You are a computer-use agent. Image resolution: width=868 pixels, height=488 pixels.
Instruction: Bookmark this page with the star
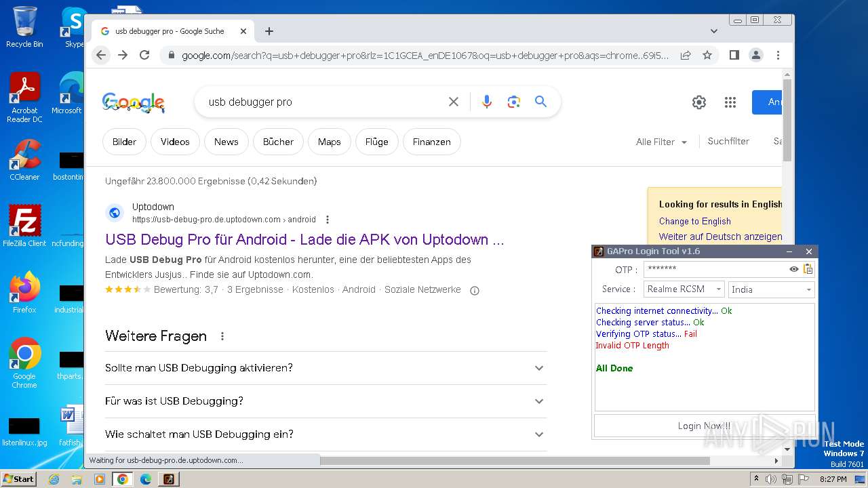tap(707, 56)
